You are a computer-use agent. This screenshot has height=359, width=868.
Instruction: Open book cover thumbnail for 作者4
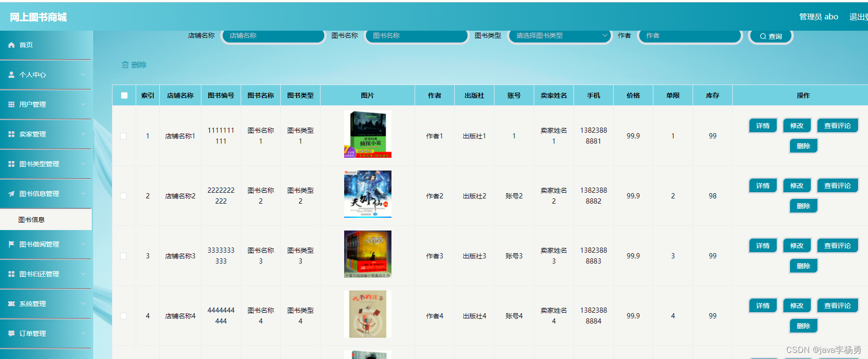368,314
